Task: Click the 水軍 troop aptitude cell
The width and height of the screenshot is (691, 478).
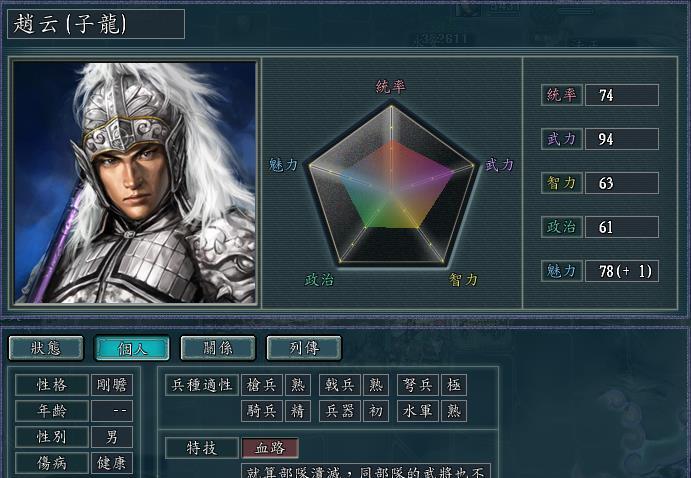Action: click(417, 411)
